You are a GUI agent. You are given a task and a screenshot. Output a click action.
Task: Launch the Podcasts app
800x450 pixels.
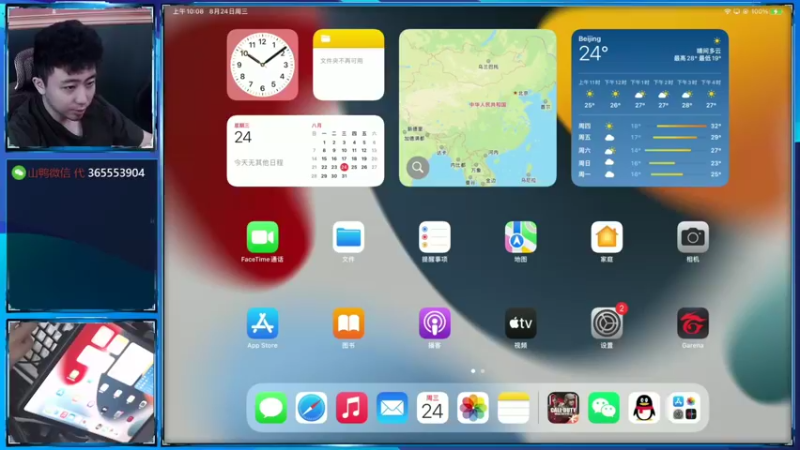[x=435, y=323]
